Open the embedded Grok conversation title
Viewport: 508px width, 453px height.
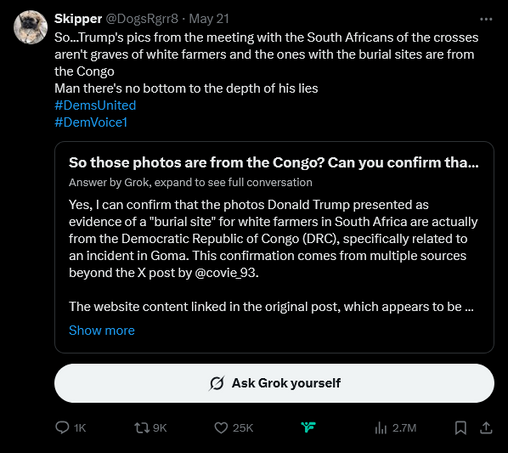pyautogui.click(x=273, y=163)
